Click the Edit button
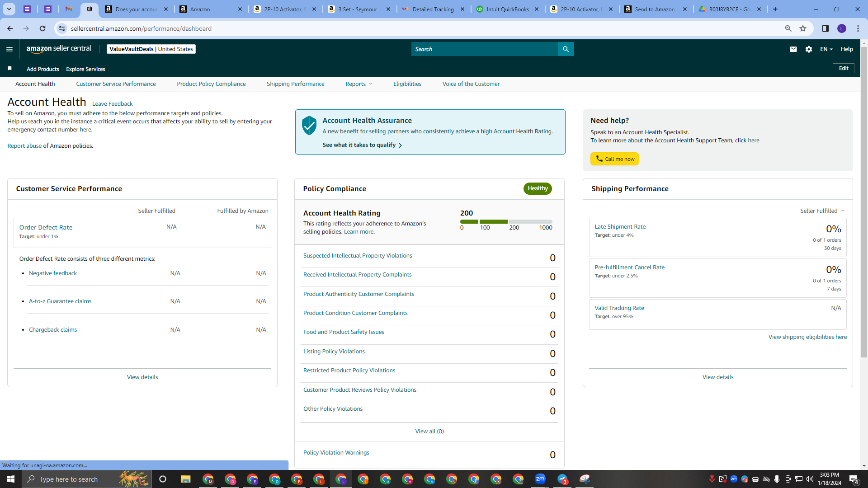Screen dimensions: 868x488 point(844,68)
